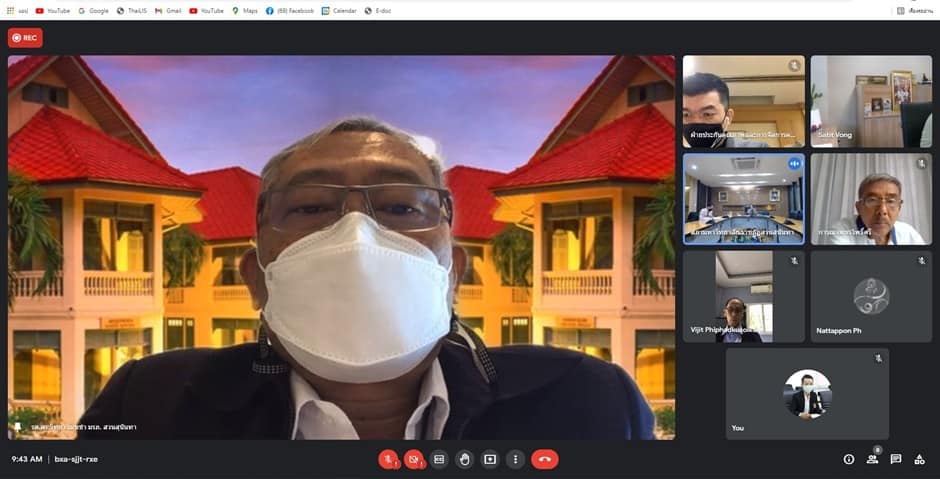Open the Maps bookmark
This screenshot has height=479, width=940.
[245, 10]
